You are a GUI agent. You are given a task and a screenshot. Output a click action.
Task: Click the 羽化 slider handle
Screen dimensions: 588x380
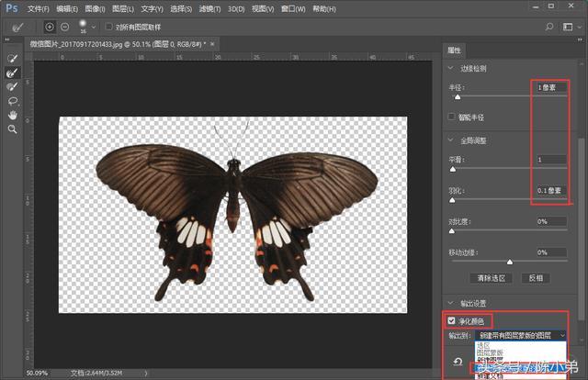click(x=452, y=200)
